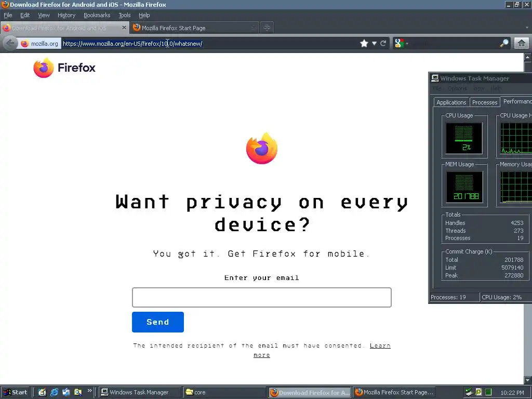Image resolution: width=532 pixels, height=399 pixels.
Task: Click the Firefox icon in window title bar
Action: click(5, 4)
